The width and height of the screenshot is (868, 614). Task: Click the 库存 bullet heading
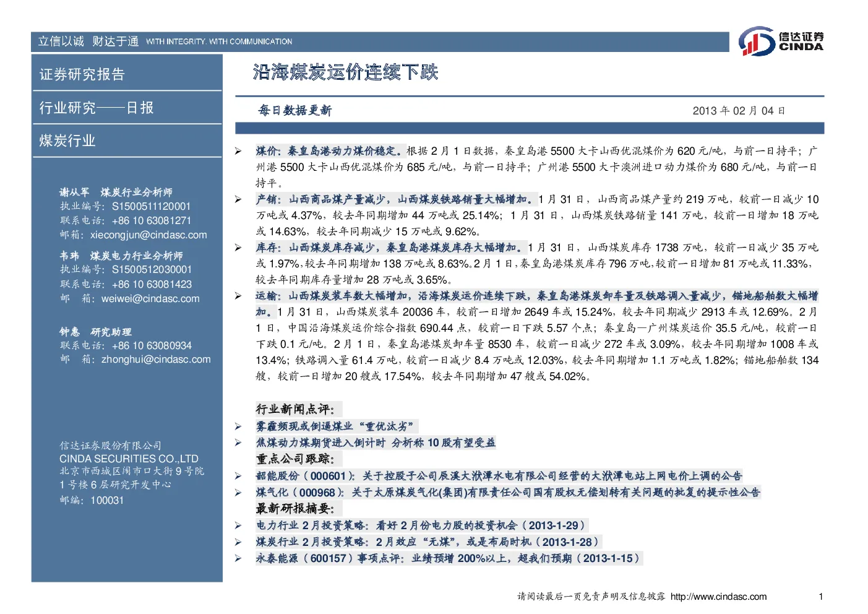(390, 248)
